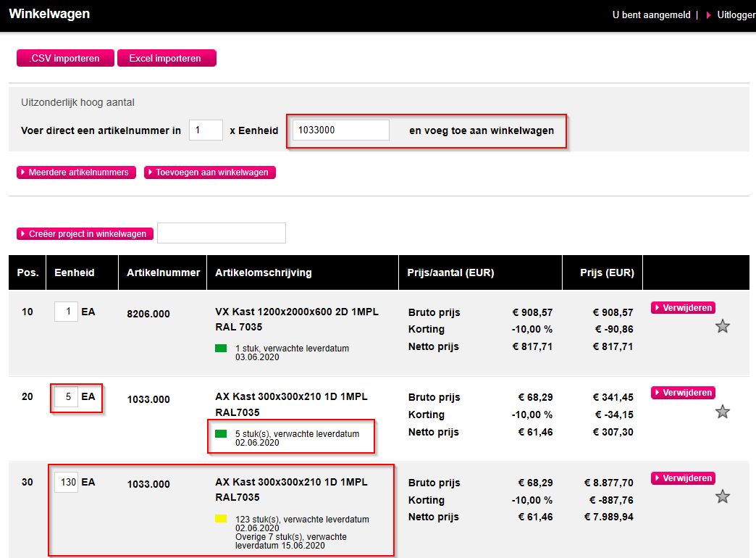Remove the AX Kast item at position 20
This screenshot has height=558, width=756.
coord(683,393)
